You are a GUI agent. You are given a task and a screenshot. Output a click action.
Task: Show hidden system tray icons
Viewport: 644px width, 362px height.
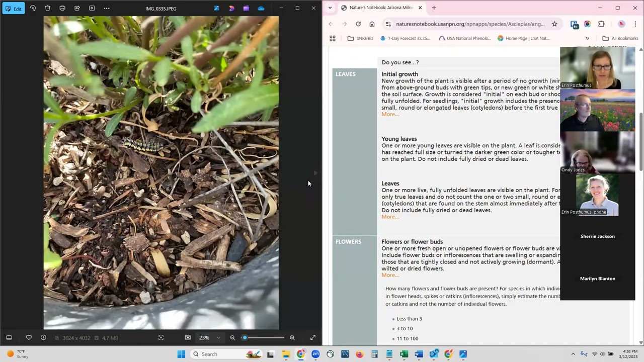click(573, 354)
